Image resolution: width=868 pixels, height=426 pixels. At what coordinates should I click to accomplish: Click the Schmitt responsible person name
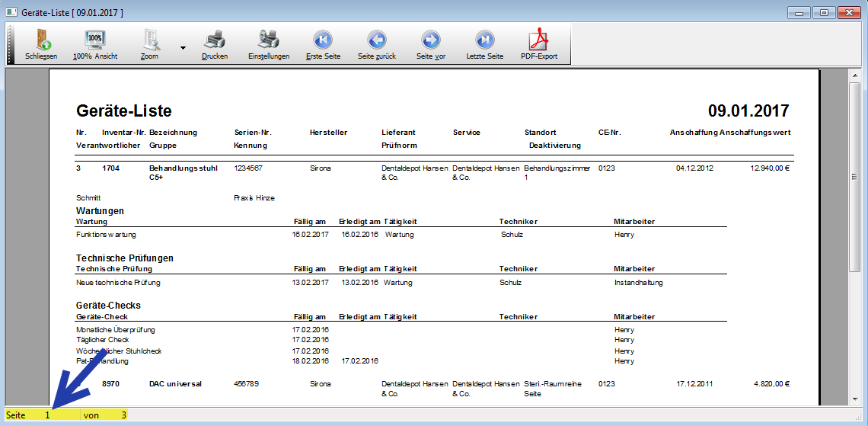(x=88, y=198)
